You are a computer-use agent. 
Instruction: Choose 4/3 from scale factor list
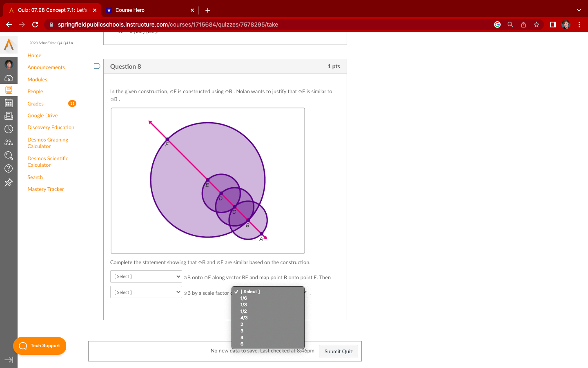tap(268, 318)
